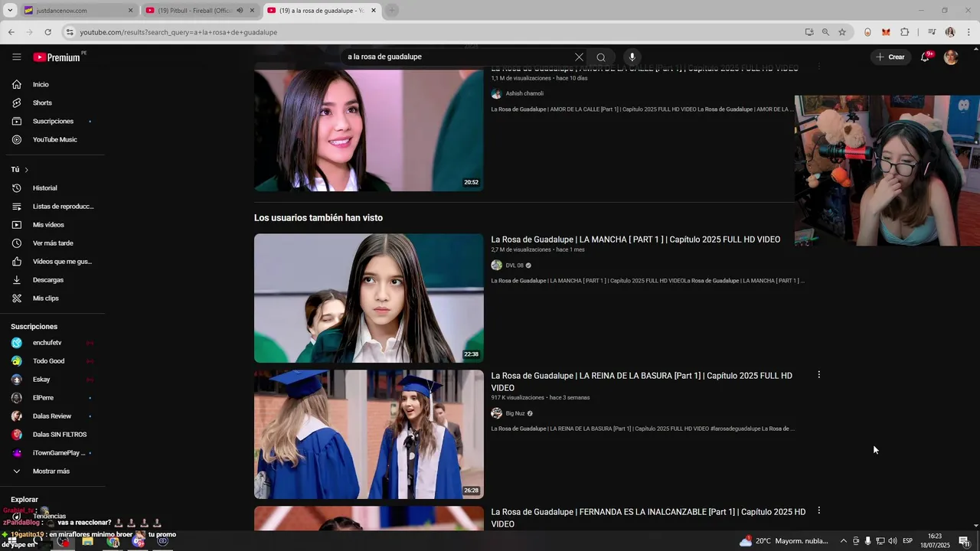Open the Chrome extensions puzzle menu
Viewport: 980px width, 551px height.
tap(904, 32)
